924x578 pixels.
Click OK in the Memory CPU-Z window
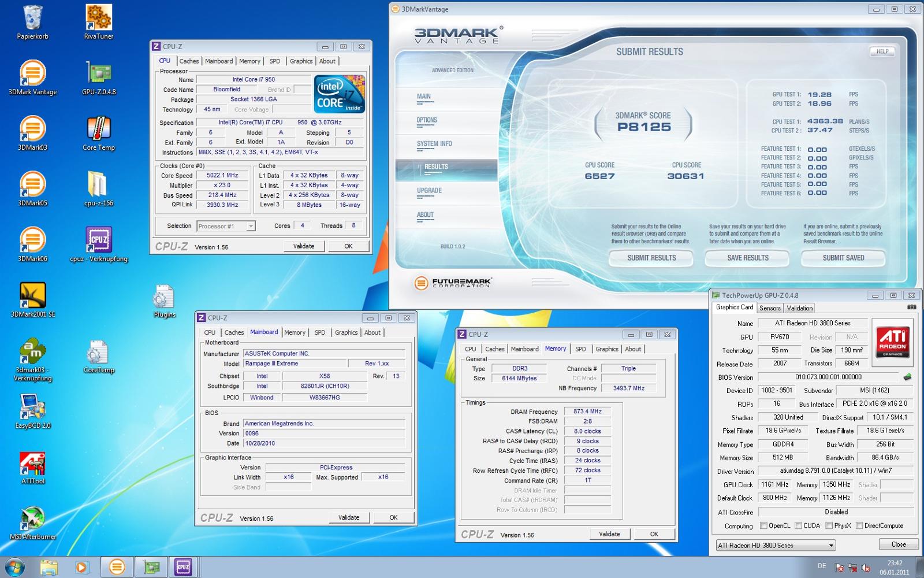point(654,534)
